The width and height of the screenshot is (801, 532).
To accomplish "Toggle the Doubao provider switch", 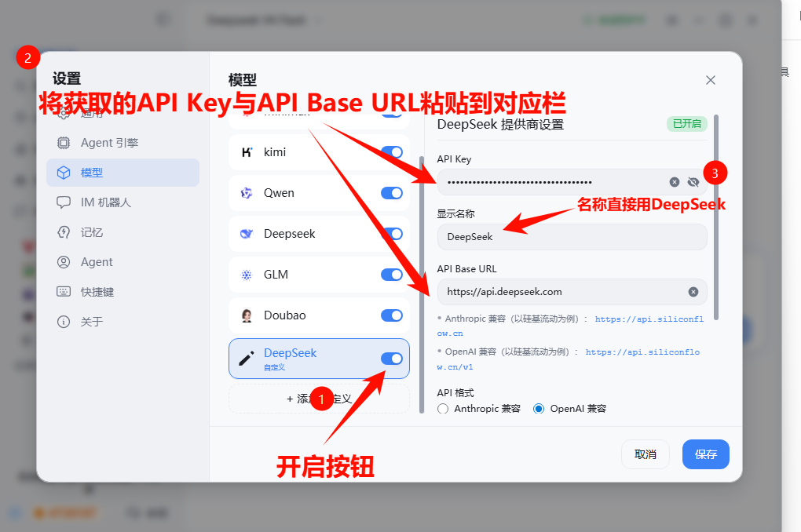I will click(x=392, y=315).
